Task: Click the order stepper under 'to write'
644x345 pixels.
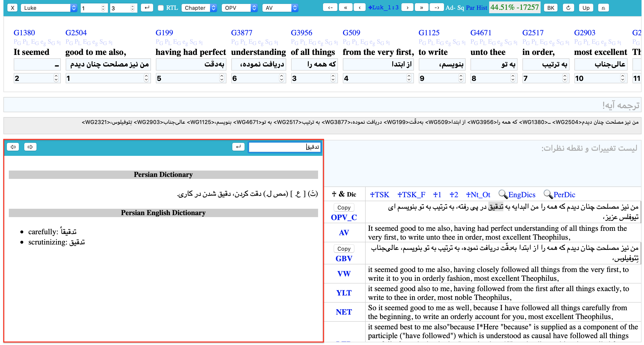Action: 461,78
